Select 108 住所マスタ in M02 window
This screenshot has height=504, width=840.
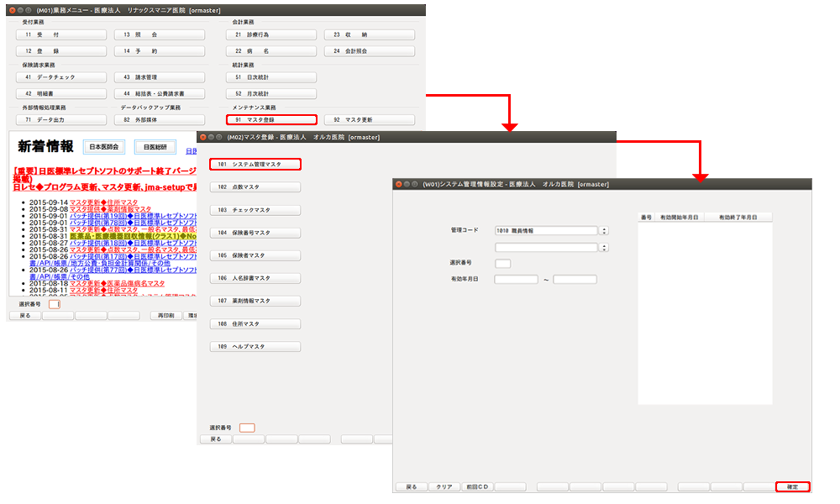(255, 324)
